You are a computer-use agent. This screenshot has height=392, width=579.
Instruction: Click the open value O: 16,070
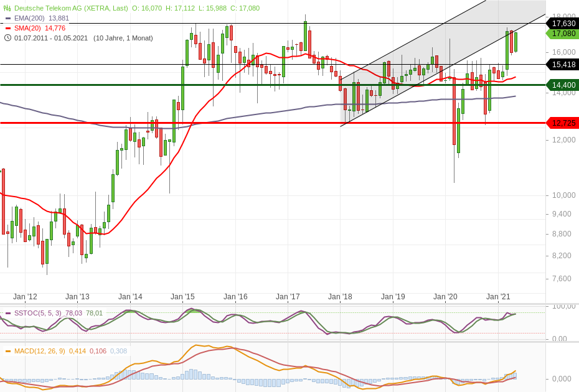coord(146,8)
